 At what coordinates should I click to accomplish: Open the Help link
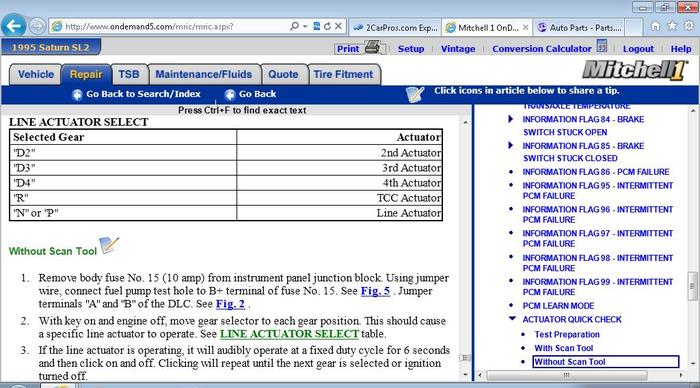(681, 49)
